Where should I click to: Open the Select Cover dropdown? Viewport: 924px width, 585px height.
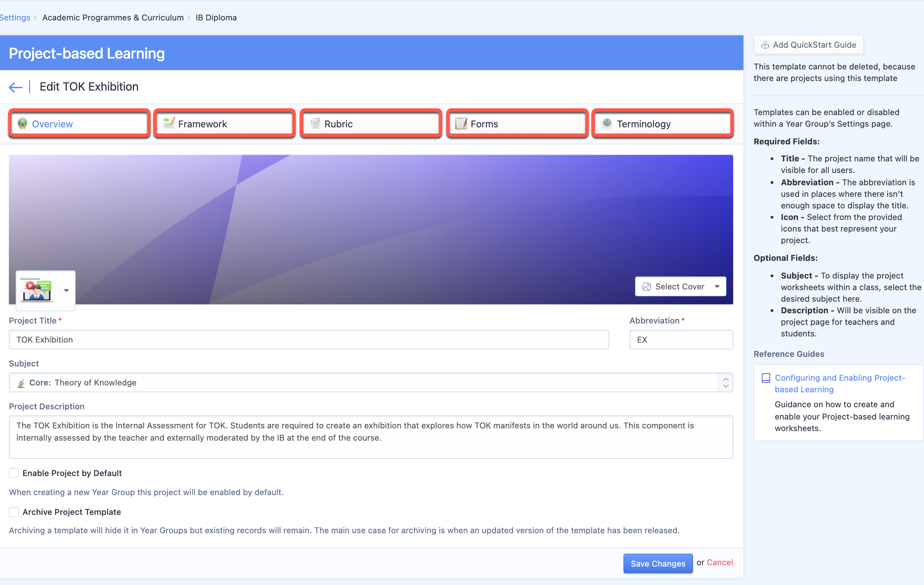tap(680, 287)
